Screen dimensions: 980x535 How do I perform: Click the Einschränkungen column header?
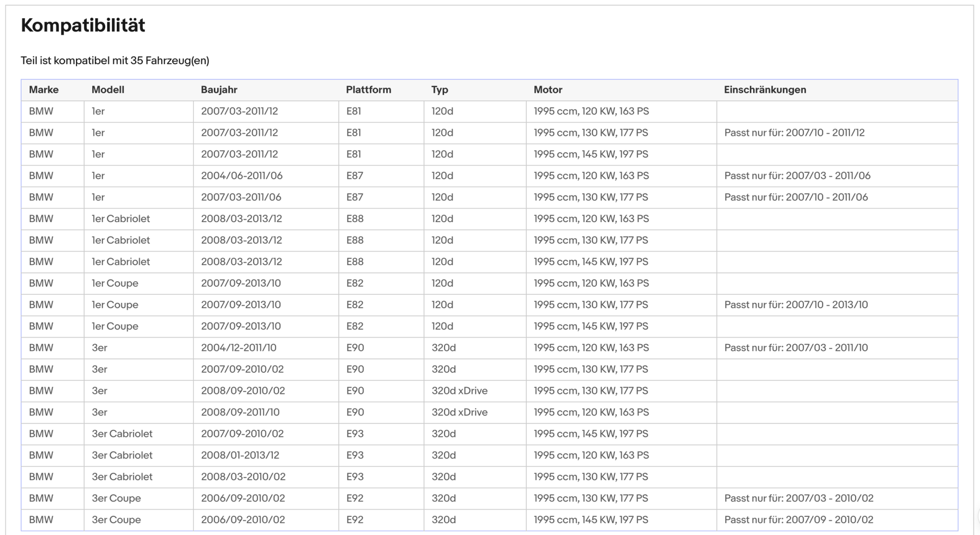coord(765,90)
